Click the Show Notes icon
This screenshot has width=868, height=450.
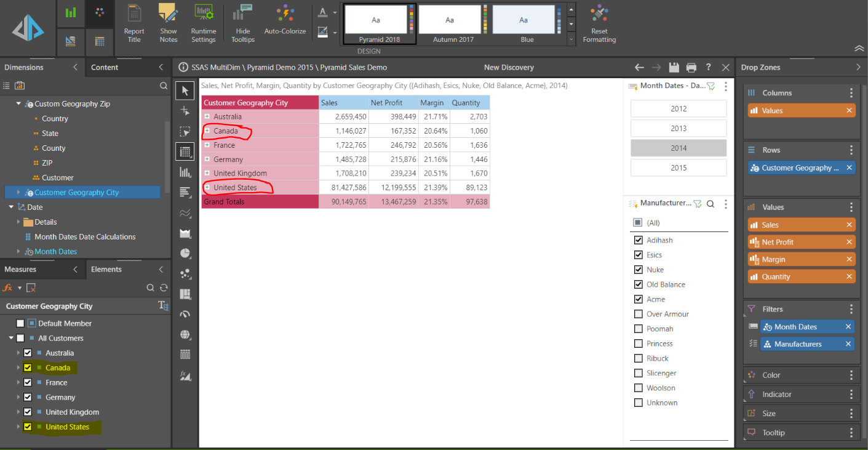[168, 23]
